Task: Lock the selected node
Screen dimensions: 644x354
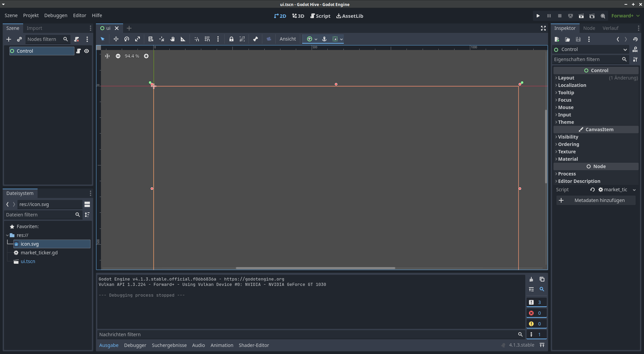Action: pos(231,39)
